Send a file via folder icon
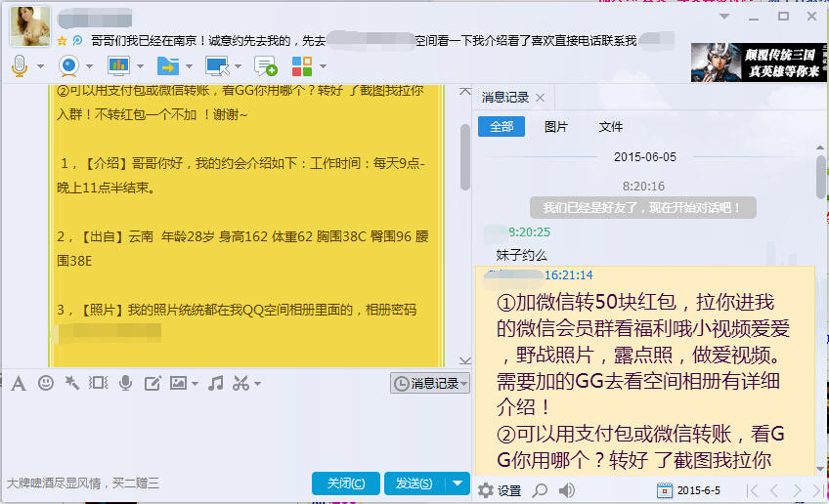The width and height of the screenshot is (829, 504). click(x=168, y=66)
